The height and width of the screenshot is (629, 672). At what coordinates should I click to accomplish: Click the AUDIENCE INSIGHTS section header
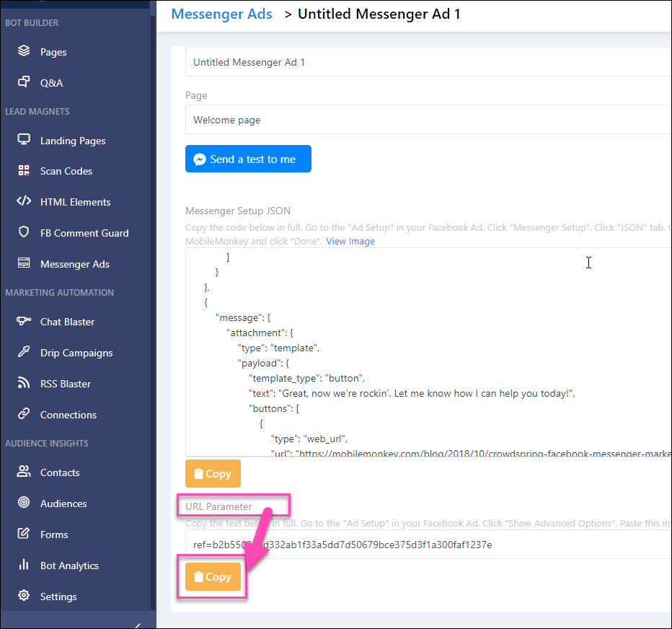tap(47, 444)
